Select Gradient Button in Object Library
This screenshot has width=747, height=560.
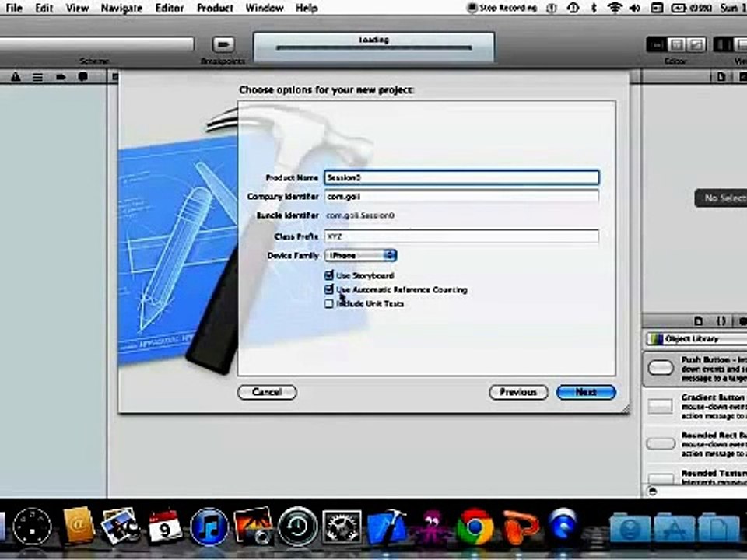tap(695, 406)
